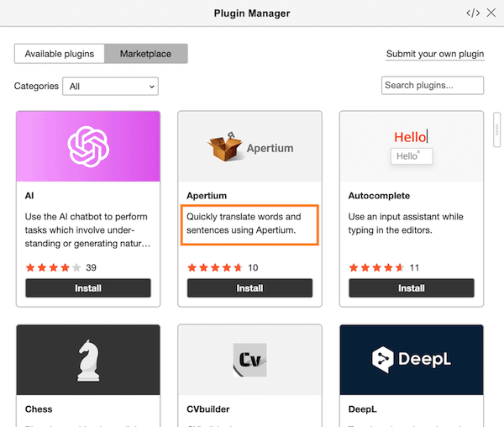The width and height of the screenshot is (504, 427).
Task: Install the Autocomplete plugin
Action: pos(412,288)
